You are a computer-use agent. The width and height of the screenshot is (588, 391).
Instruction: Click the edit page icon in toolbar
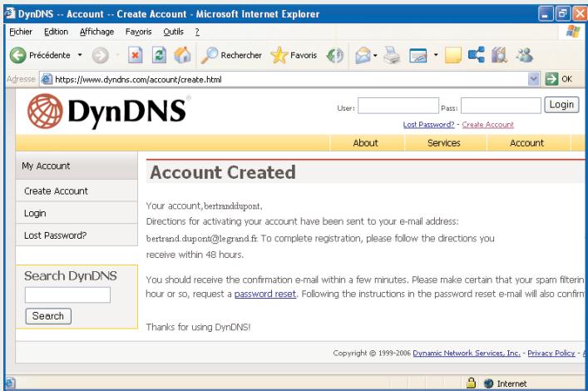(418, 56)
